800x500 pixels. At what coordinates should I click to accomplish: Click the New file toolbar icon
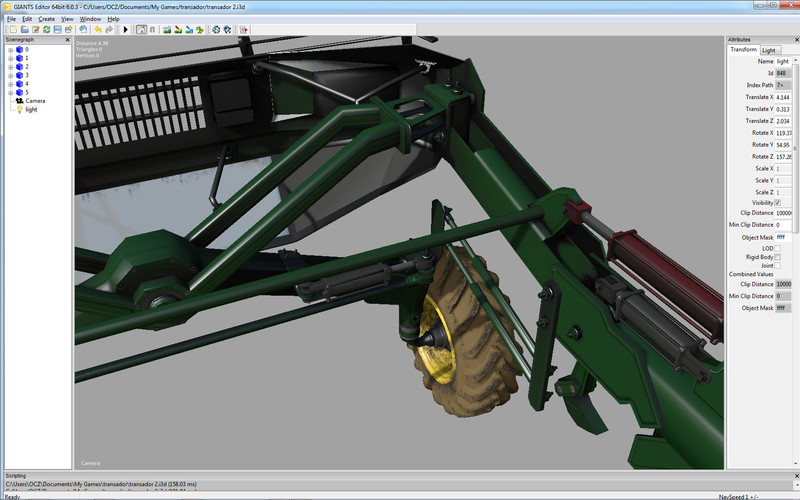click(12, 29)
